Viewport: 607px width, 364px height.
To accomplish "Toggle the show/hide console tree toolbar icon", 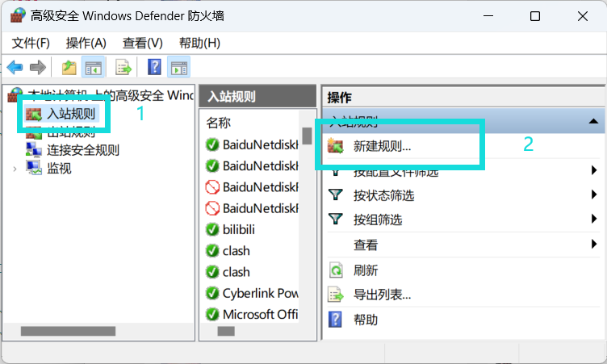I will [94, 67].
